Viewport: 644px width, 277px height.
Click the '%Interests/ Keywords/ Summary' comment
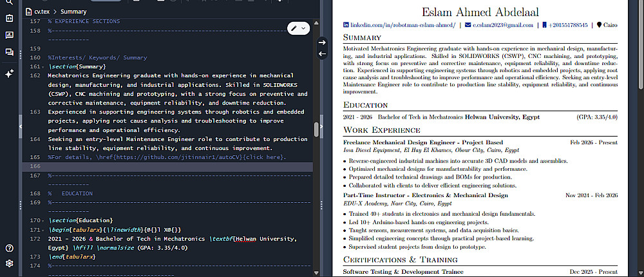(x=97, y=57)
